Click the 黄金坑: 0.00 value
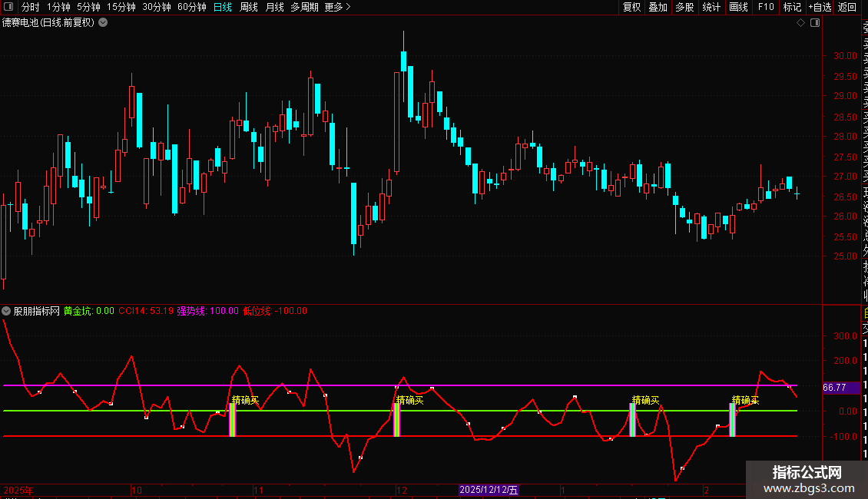868x499 pixels. pos(88,311)
